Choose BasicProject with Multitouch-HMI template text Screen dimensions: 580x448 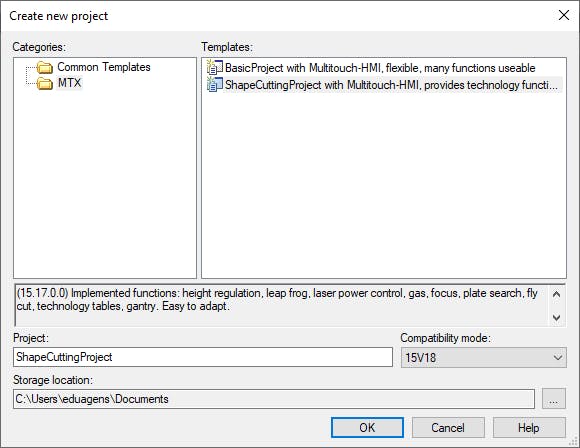coord(380,68)
